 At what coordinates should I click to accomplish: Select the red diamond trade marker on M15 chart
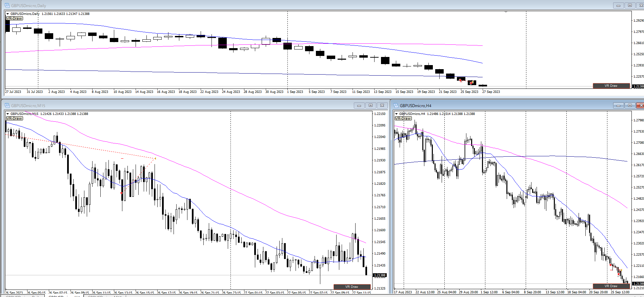tap(121, 193)
